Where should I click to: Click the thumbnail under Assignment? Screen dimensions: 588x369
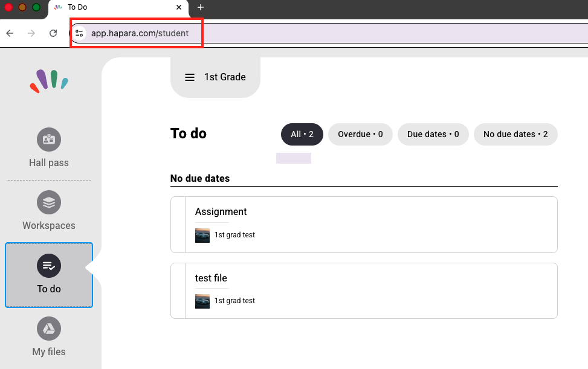coord(202,236)
